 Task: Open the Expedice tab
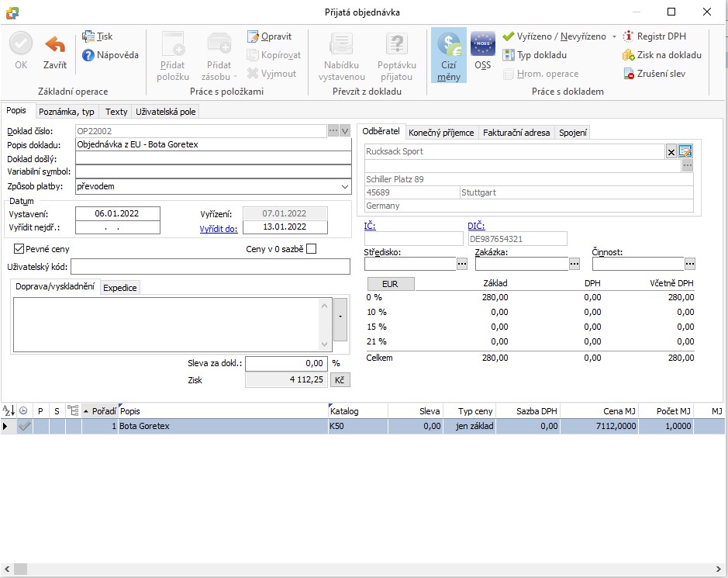tap(120, 288)
